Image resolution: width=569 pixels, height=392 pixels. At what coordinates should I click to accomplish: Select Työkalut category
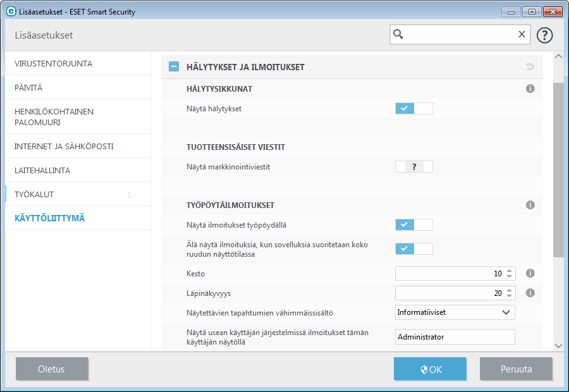tap(78, 194)
